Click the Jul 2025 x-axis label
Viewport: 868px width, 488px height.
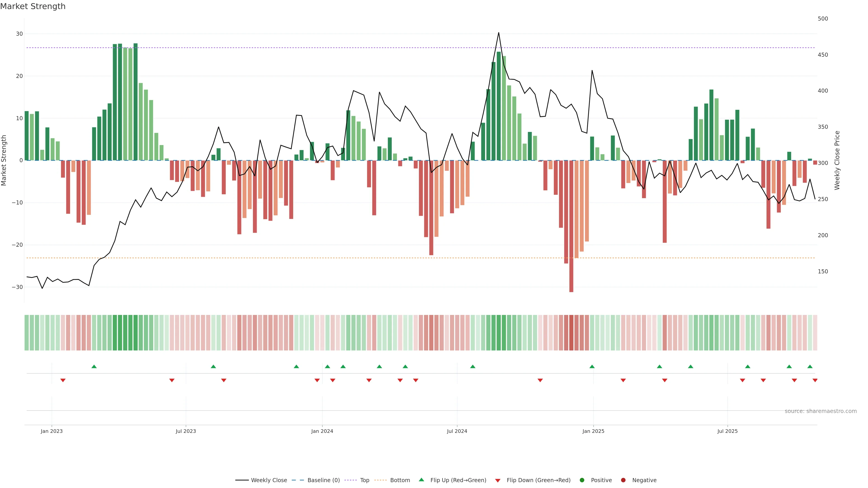tap(727, 431)
